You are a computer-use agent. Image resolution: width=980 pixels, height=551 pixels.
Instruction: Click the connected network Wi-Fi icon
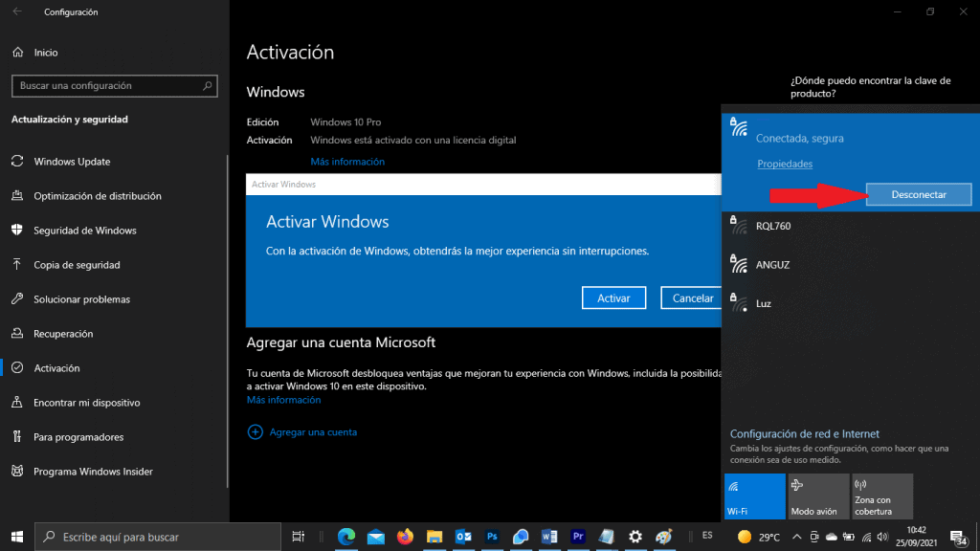pyautogui.click(x=739, y=127)
